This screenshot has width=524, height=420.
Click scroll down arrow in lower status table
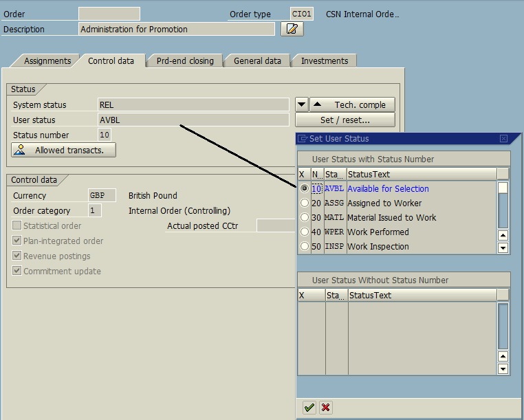[503, 369]
